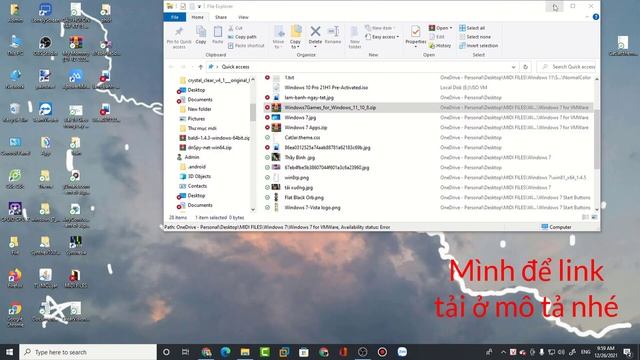The image size is (640, 360).
Task: Open Microsoft Store from the taskbar
Action: click(x=304, y=352)
